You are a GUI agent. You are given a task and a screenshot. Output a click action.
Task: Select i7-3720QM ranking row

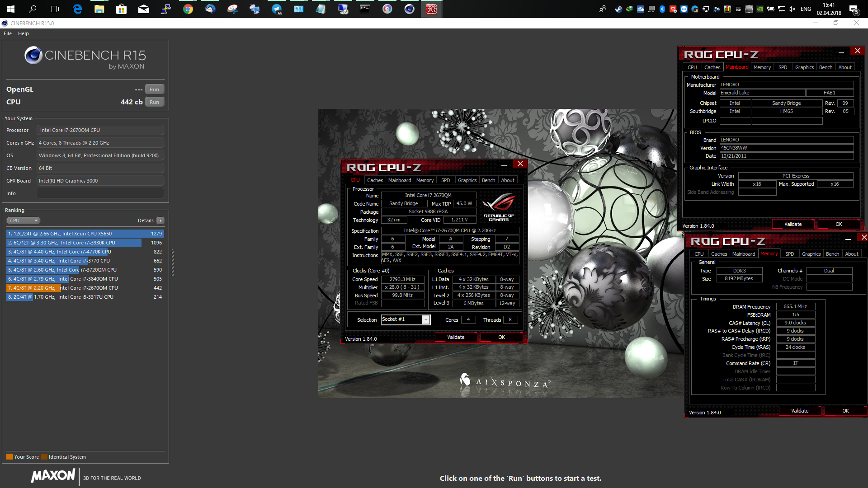[85, 270]
